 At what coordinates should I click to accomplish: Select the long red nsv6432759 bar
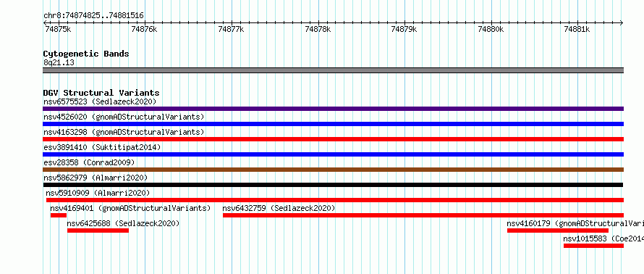423,215
